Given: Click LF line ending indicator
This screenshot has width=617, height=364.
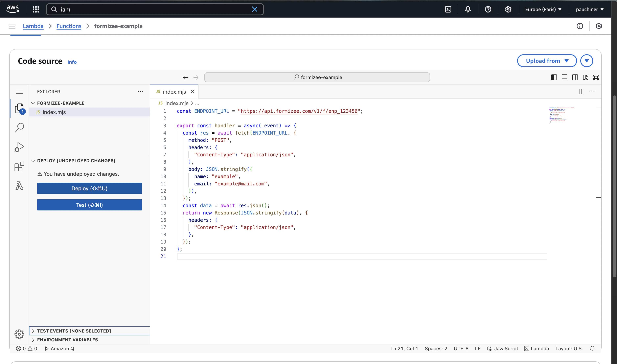Looking at the screenshot, I should (x=477, y=348).
